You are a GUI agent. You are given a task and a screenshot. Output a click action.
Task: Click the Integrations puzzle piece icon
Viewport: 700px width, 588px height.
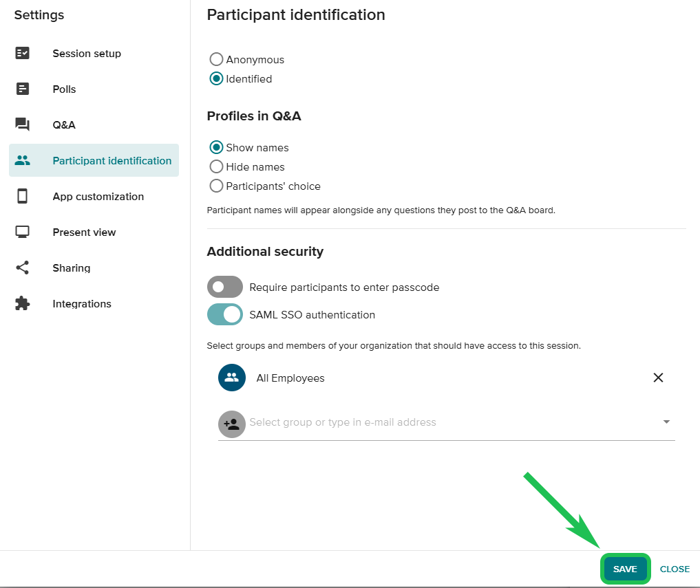point(23,304)
